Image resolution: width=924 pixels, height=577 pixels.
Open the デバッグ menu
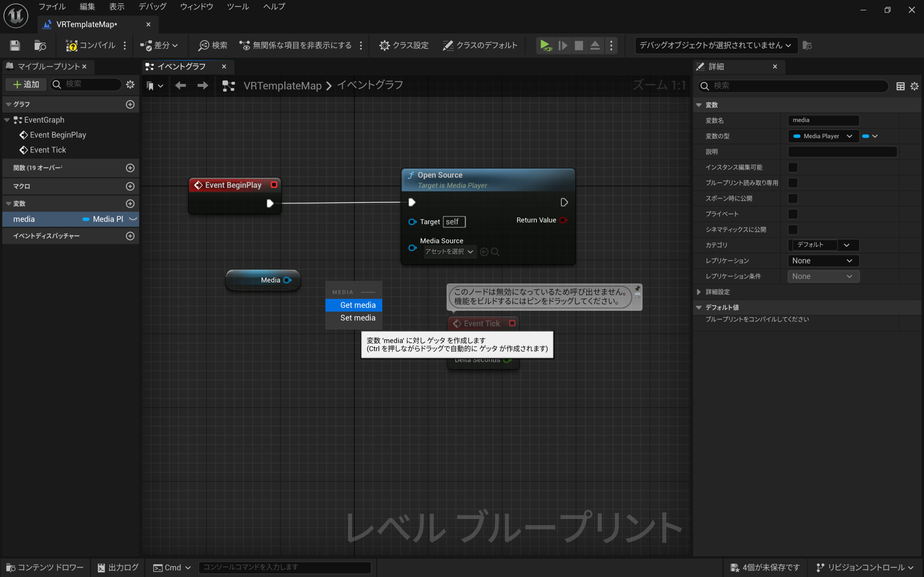pyautogui.click(x=152, y=6)
